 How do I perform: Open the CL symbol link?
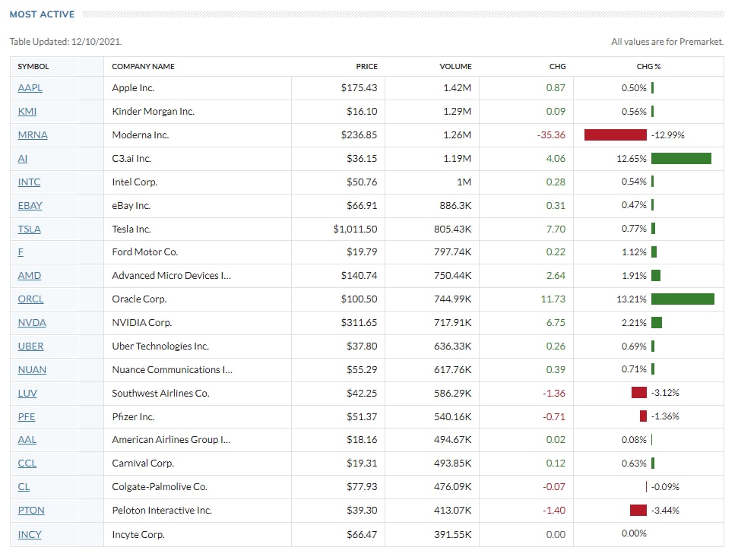pos(24,487)
